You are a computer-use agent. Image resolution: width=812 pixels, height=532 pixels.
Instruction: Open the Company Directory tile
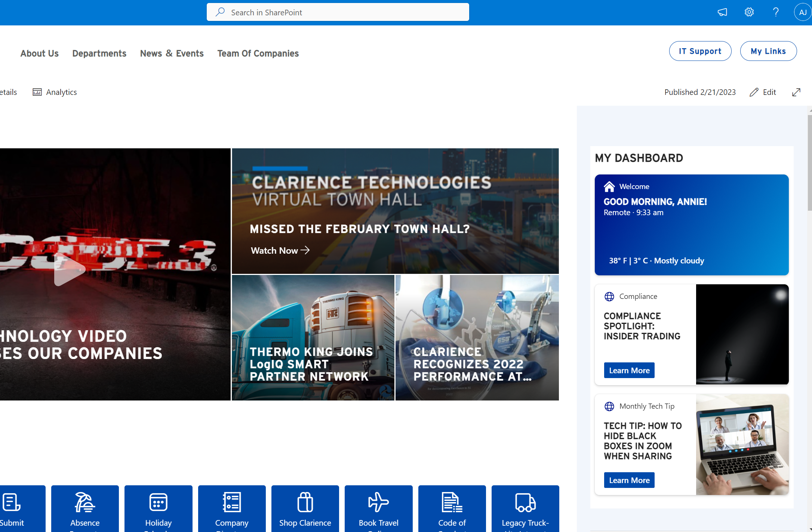(231, 502)
